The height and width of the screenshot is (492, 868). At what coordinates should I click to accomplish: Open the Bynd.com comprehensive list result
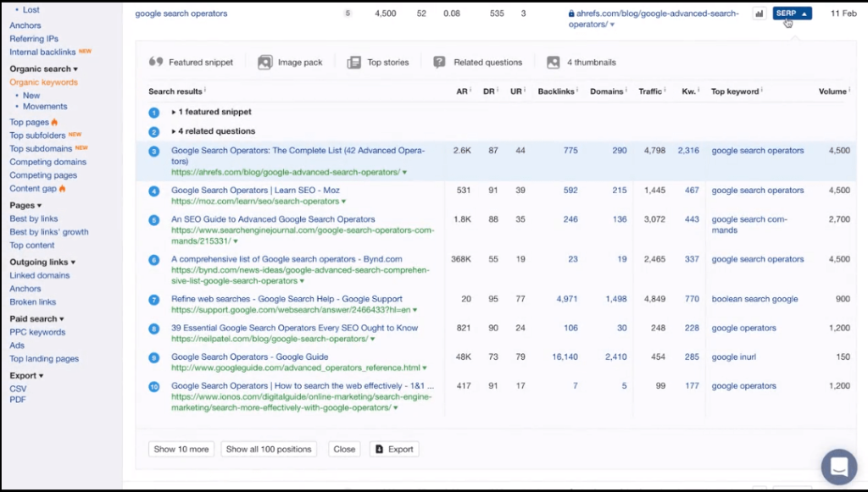tap(287, 259)
